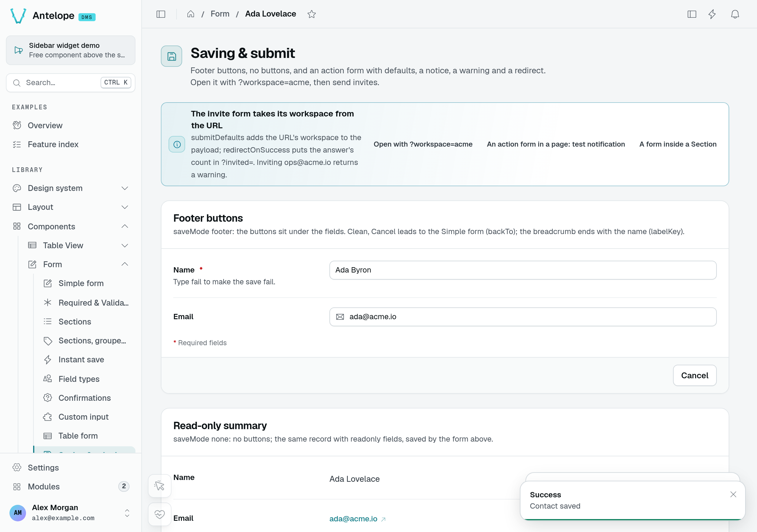Viewport: 757px width, 532px height.
Task: Open notifications bell
Action: pos(735,14)
